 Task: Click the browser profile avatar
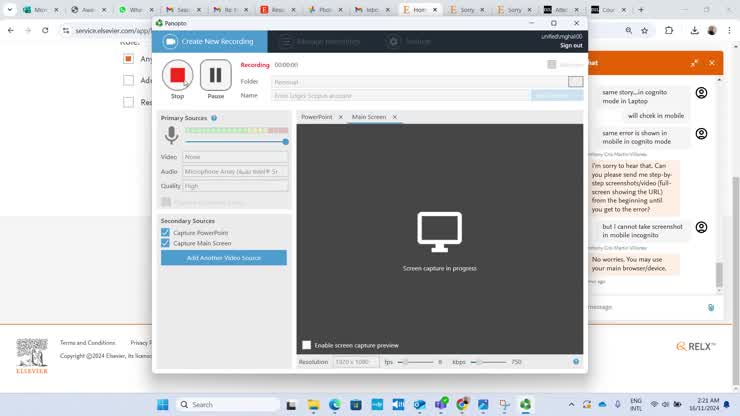[712, 31]
